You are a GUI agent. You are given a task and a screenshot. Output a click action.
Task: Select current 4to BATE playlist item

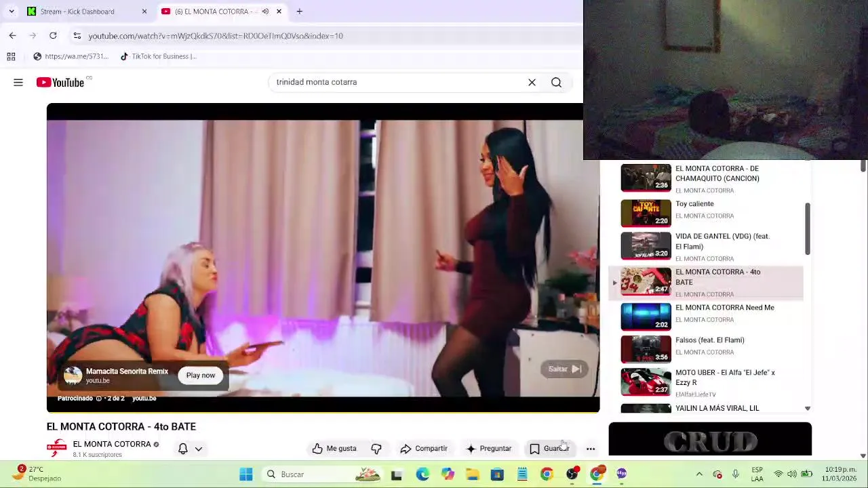705,283
